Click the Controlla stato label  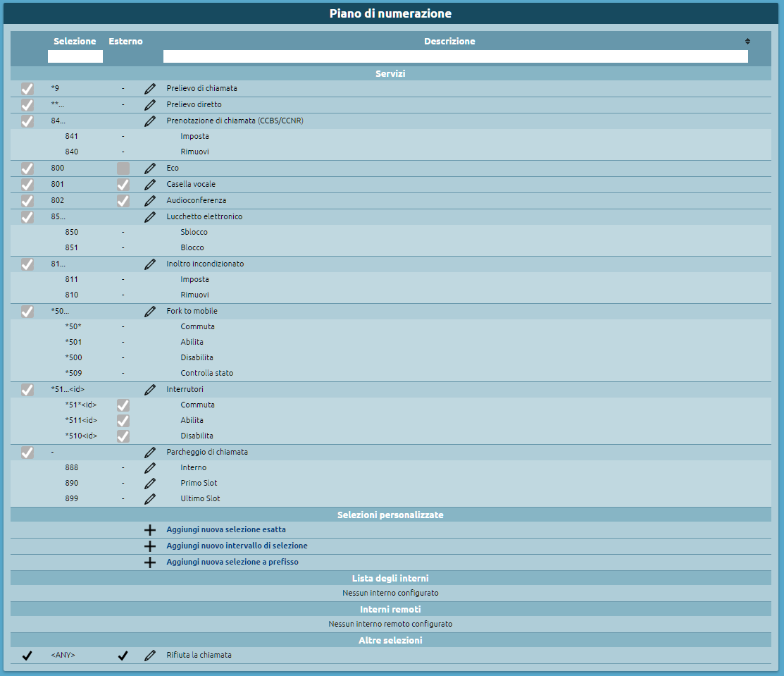(206, 373)
